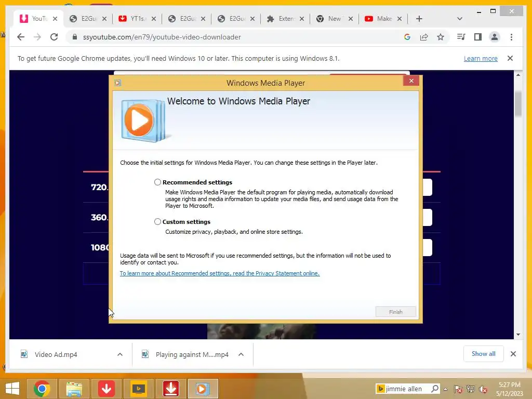Open a new tab with plus button
The width and height of the screenshot is (532, 399).
pos(419,19)
